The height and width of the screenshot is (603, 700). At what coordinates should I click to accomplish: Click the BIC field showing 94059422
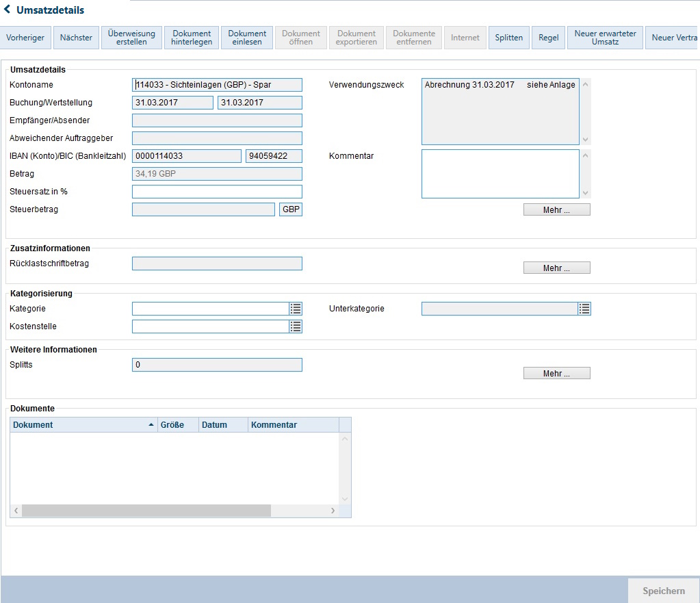(x=274, y=156)
